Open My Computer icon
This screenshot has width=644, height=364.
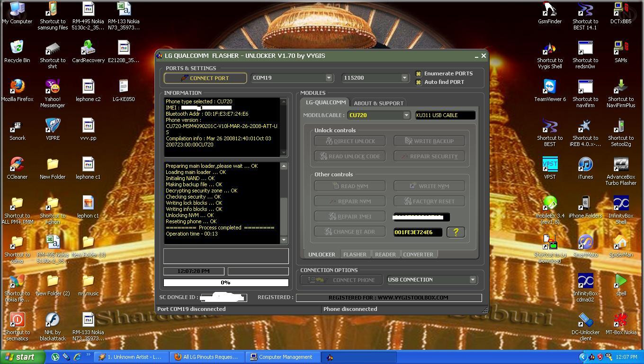pyautogui.click(x=17, y=13)
